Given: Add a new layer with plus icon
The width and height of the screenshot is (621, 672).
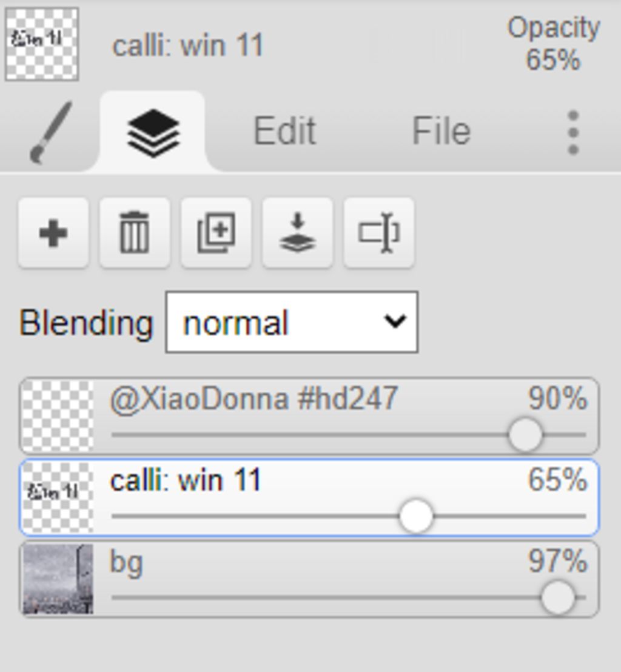Looking at the screenshot, I should 53,233.
